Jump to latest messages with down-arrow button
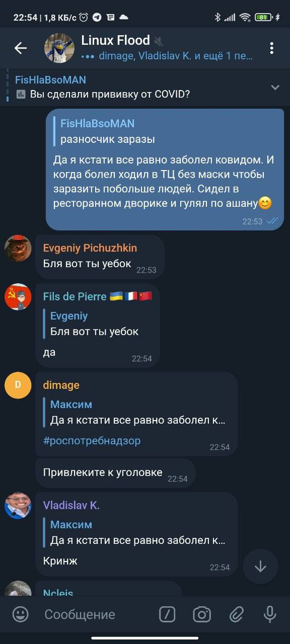290x644 pixels. point(260,567)
